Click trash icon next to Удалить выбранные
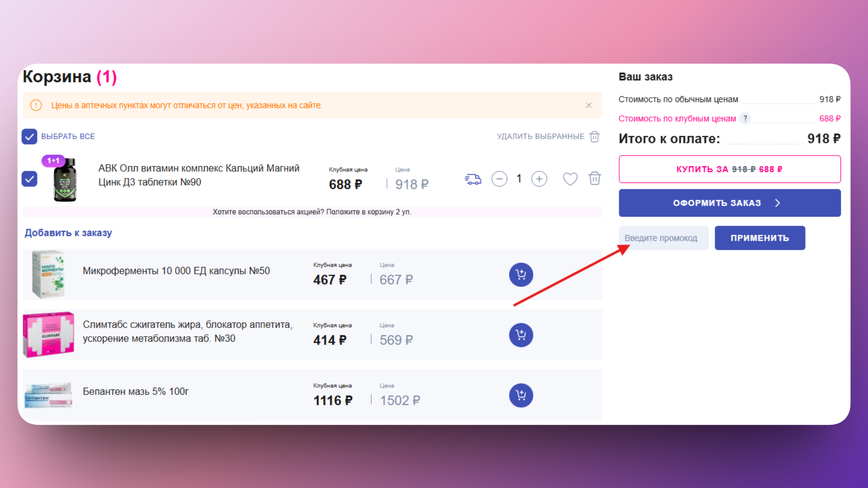Viewport: 868px width, 488px height. coord(594,136)
